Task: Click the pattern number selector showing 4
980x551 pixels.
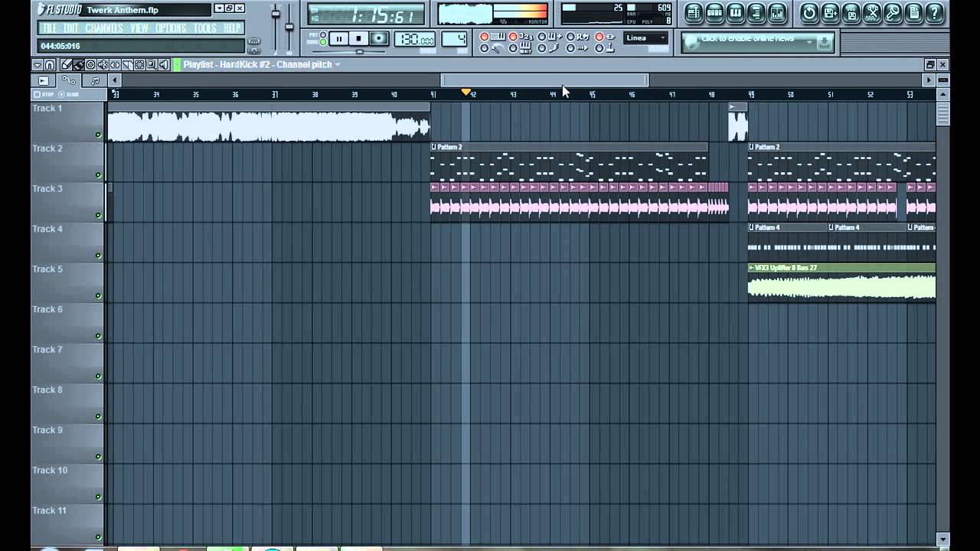Action: coord(454,39)
